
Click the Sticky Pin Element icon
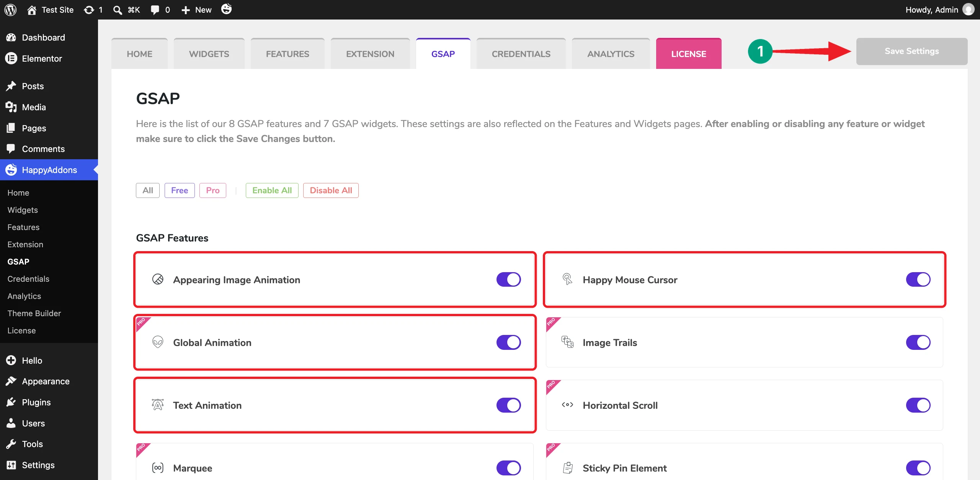568,467
